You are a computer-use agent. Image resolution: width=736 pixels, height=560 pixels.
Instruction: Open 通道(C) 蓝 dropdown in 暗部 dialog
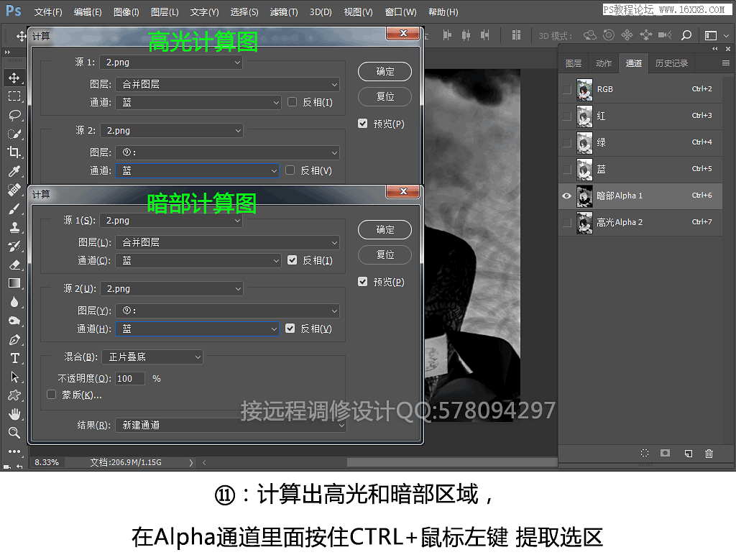[x=198, y=260]
